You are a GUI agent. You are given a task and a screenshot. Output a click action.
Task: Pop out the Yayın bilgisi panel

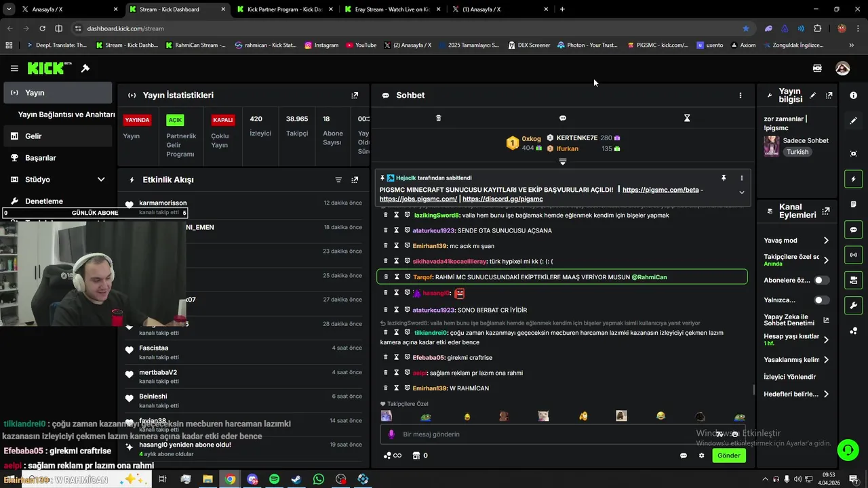click(829, 96)
